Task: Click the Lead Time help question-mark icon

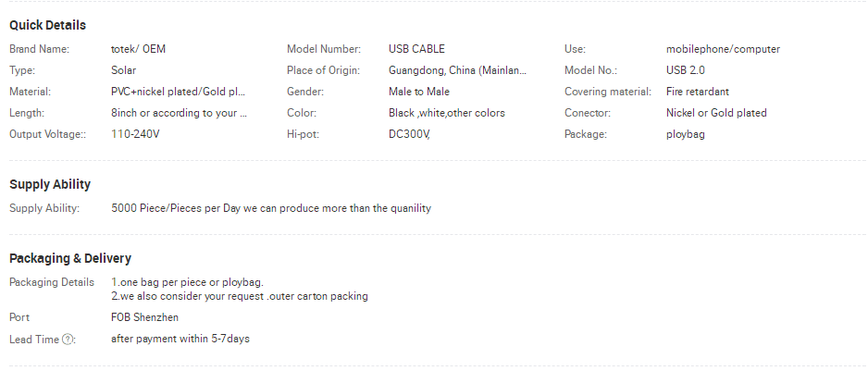Action: pos(67,340)
